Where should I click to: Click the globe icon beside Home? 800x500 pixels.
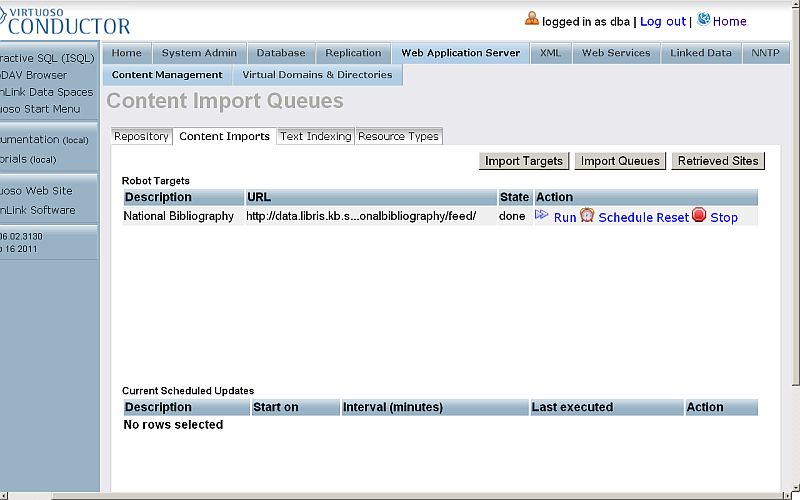(x=704, y=19)
